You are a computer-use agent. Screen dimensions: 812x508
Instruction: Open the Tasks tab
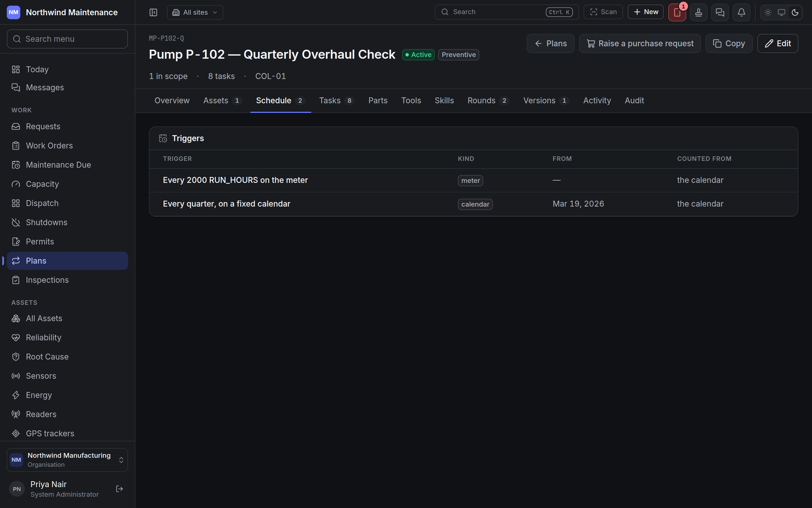337,100
